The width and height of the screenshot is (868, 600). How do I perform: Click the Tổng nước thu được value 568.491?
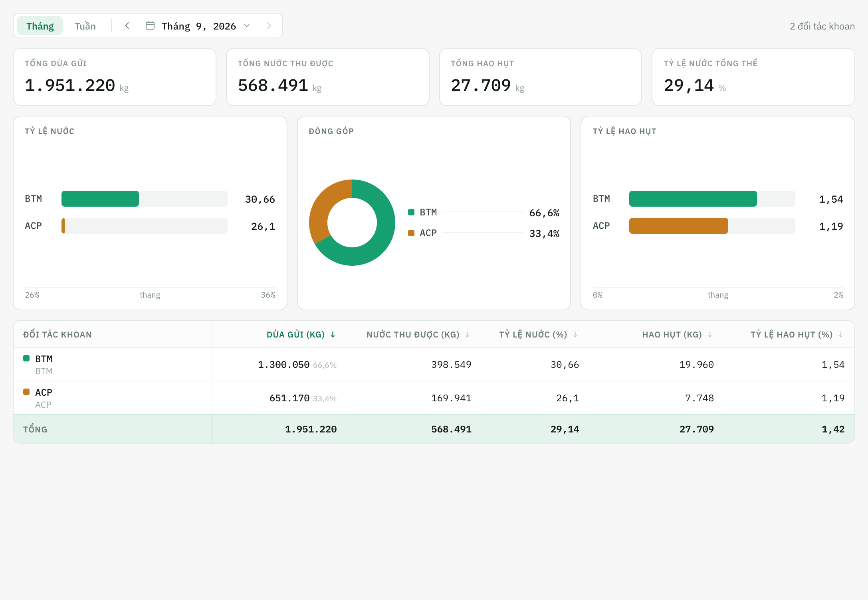click(273, 85)
